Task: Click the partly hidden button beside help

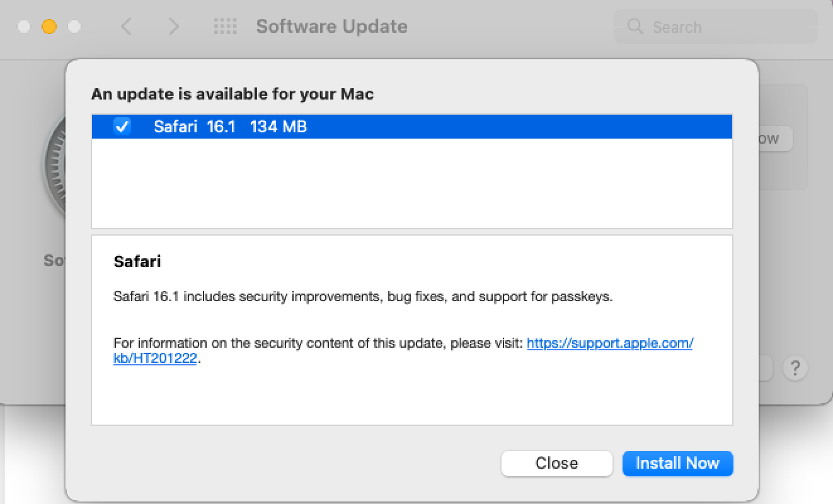Action: pos(766,368)
